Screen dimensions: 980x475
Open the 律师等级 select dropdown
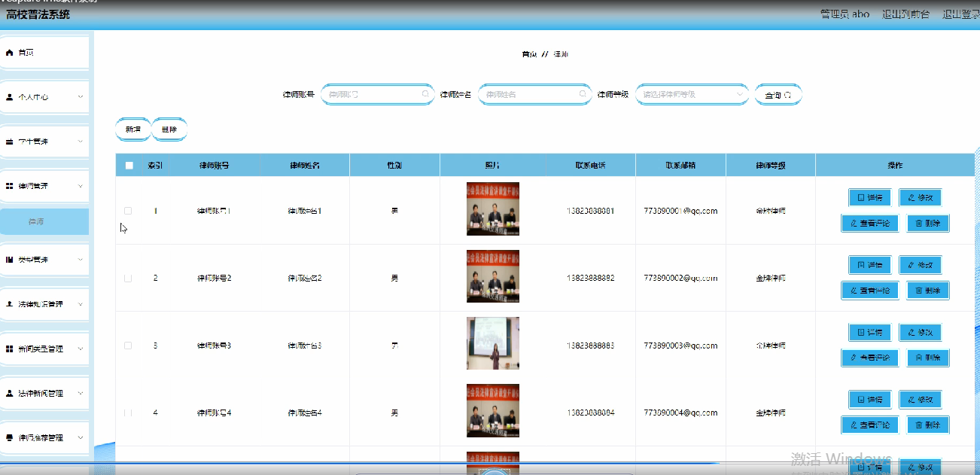point(692,95)
